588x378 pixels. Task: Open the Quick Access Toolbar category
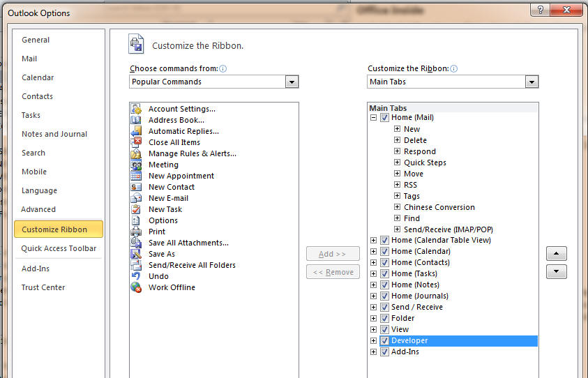point(59,248)
